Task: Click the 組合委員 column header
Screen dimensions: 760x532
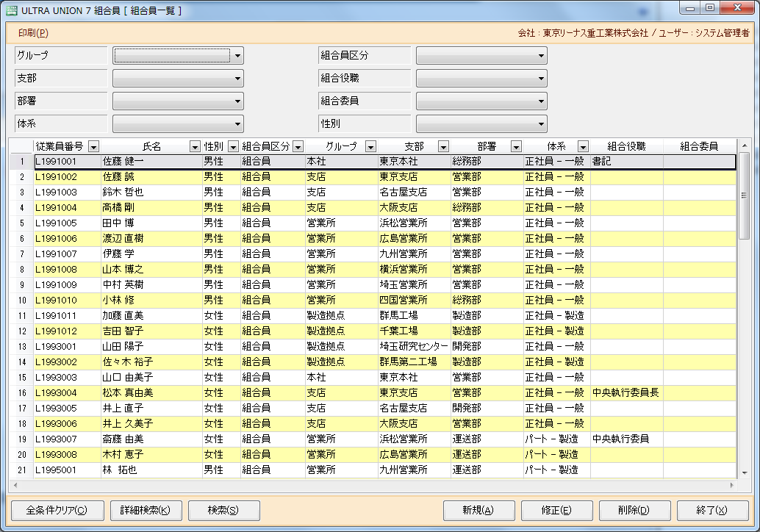Action: [700, 146]
